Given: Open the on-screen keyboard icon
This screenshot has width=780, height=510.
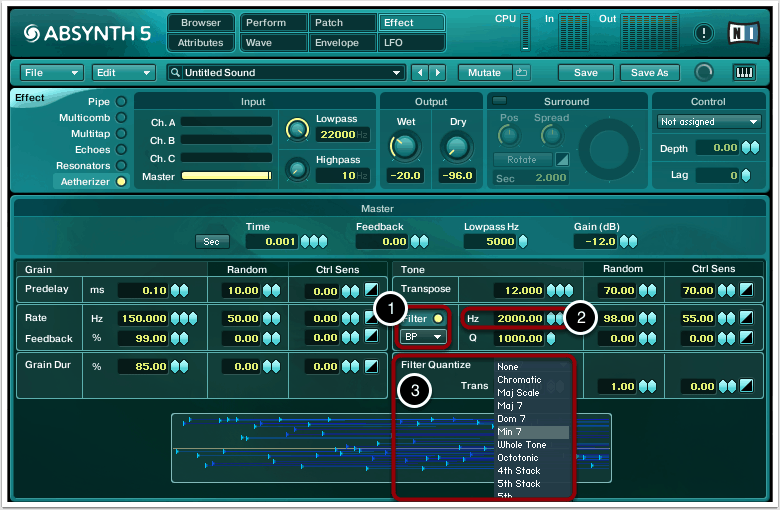Looking at the screenshot, I should click(744, 72).
